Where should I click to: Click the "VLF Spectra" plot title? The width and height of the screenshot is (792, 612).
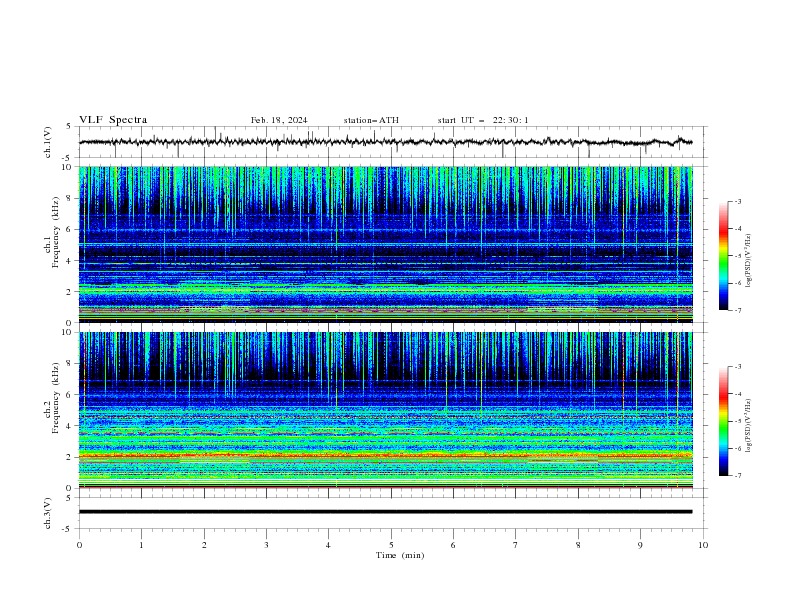(113, 120)
